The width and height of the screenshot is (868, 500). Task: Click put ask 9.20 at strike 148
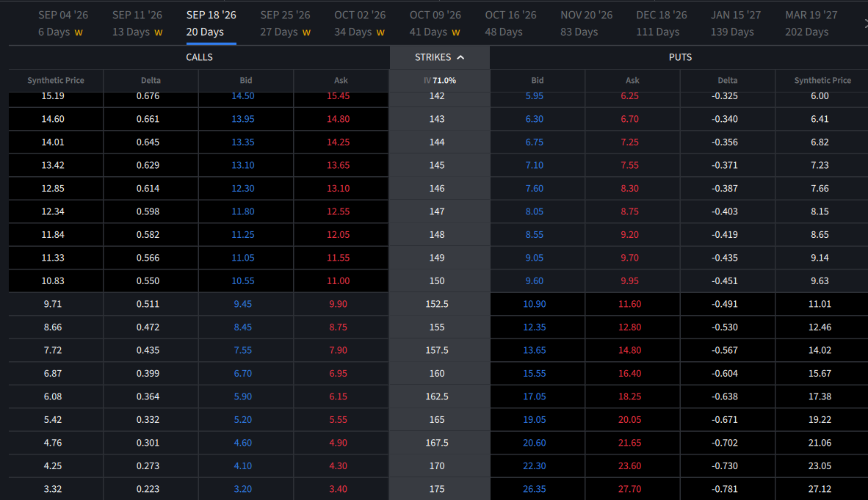click(629, 235)
